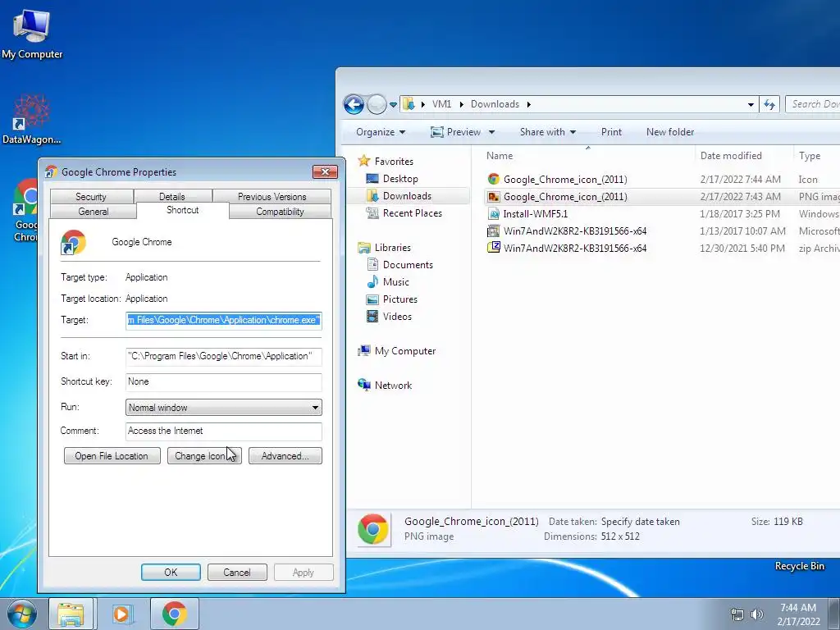
Task: Click the volume speaker tray icon
Action: (756, 614)
